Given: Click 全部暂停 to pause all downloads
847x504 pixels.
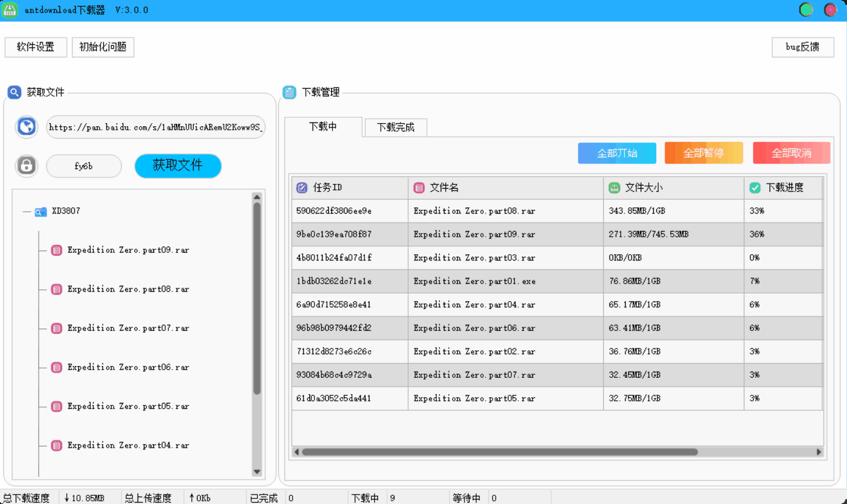Looking at the screenshot, I should pyautogui.click(x=704, y=153).
